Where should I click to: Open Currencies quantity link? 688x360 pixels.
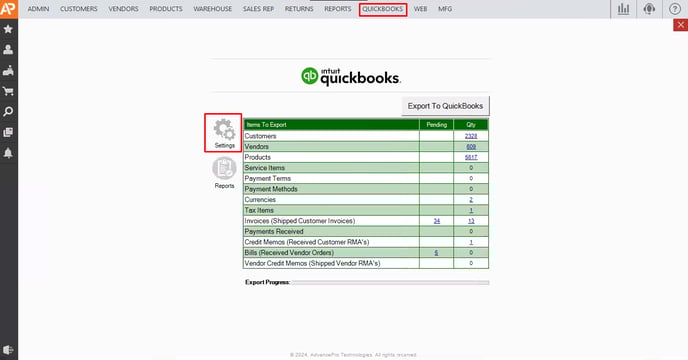(471, 200)
